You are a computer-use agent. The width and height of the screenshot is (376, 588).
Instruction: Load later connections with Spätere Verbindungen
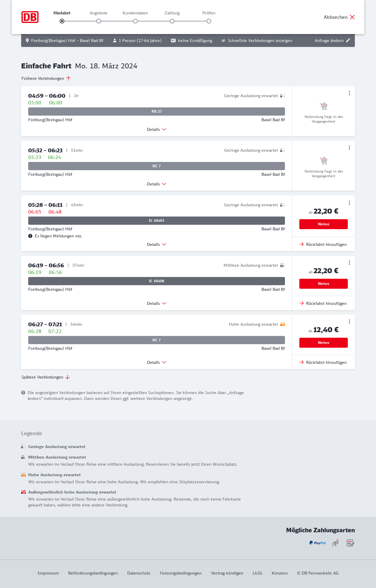[45, 377]
